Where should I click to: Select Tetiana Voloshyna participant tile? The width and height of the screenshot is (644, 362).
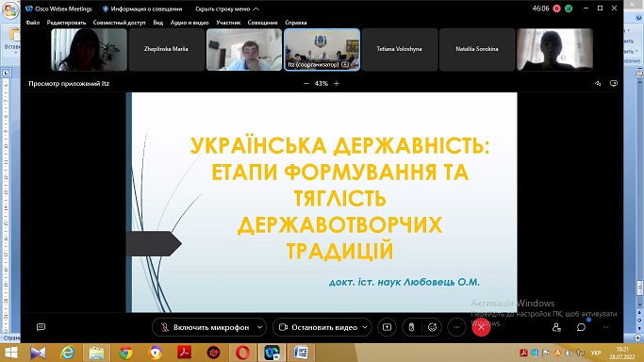(399, 49)
